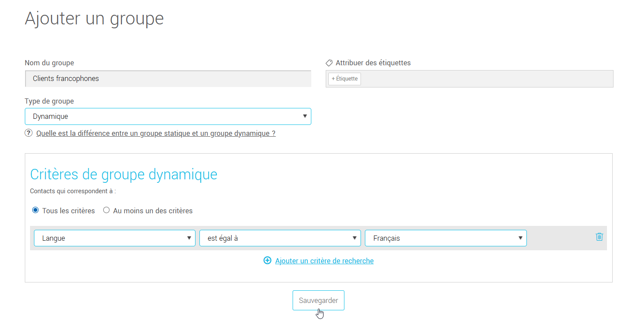Viewport: 644px width, 326px height.
Task: Click the Sauvegarder button
Action: click(x=318, y=300)
